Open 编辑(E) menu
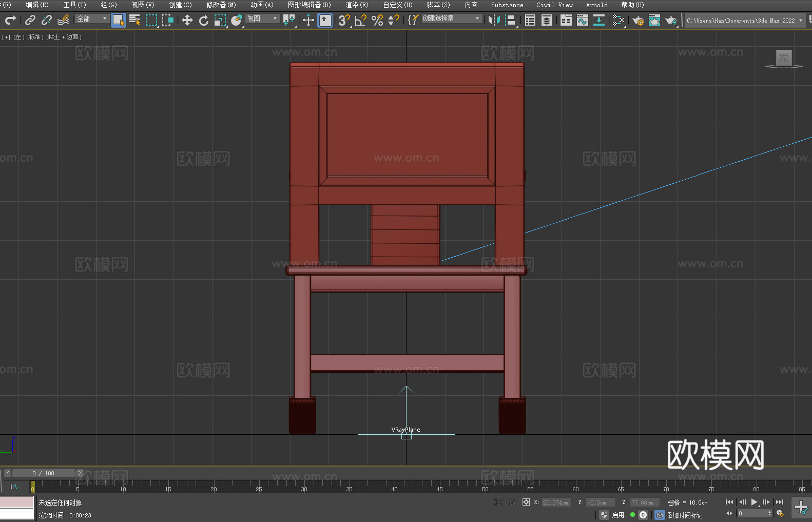This screenshot has width=812, height=522. pyautogui.click(x=37, y=5)
